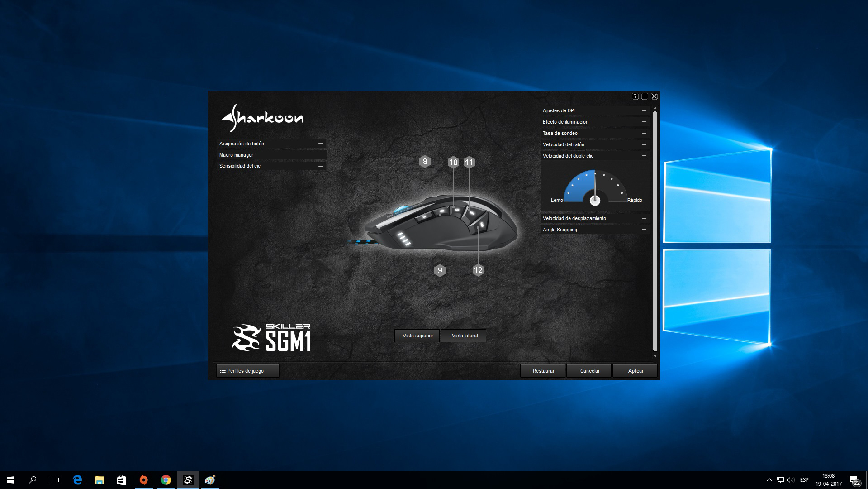Image resolution: width=868 pixels, height=489 pixels.
Task: Open Origin app in taskbar
Action: [x=143, y=480]
